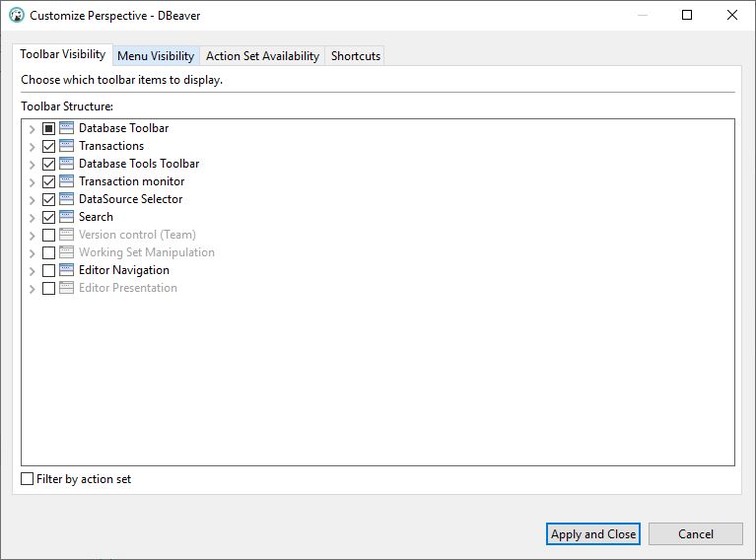Expand the Database Tools Toolbar node
Viewport: 756px width, 560px height.
32,165
